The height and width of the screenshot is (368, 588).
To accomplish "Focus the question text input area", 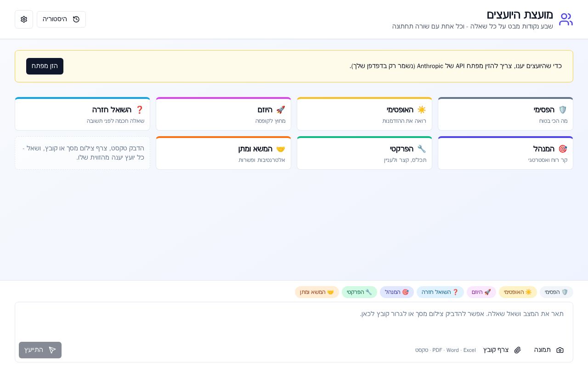I will tap(294, 321).
